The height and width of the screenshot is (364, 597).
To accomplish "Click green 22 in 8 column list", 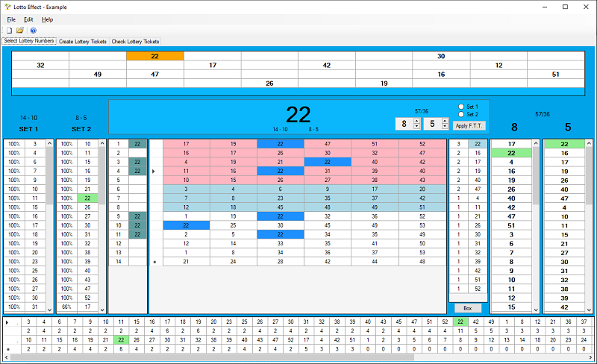I will [x=511, y=153].
